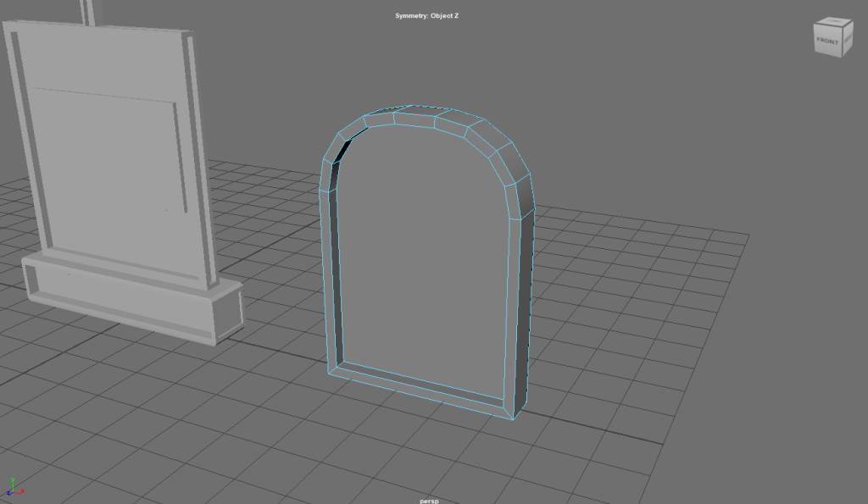Click the XYZ axis gizmo in the corner
This screenshot has height=504, width=868.
click(14, 486)
